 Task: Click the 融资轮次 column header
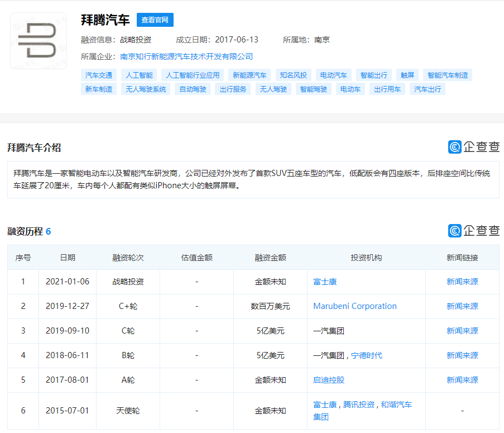(128, 258)
